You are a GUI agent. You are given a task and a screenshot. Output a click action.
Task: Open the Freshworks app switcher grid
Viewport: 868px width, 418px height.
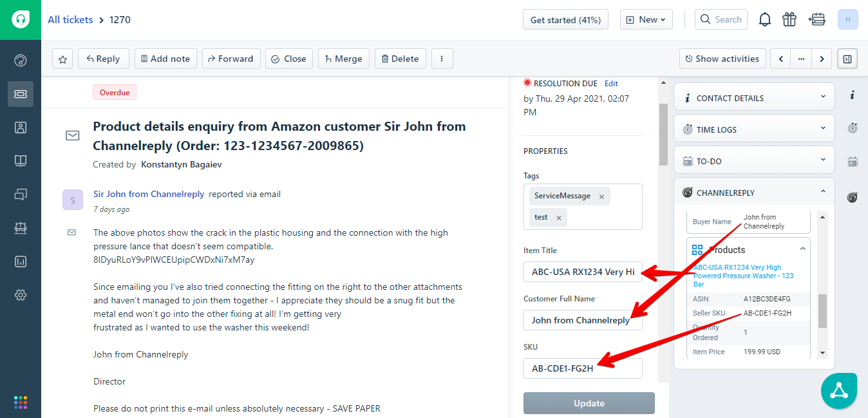click(x=21, y=402)
